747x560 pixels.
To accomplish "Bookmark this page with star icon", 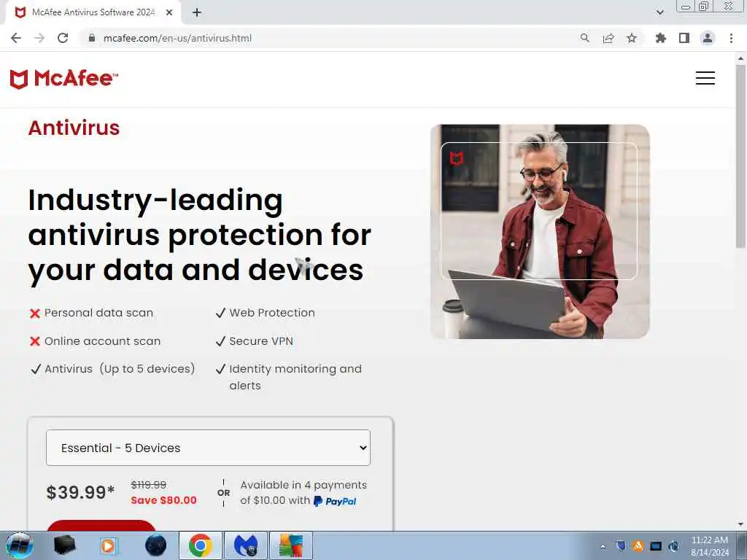I will click(632, 38).
